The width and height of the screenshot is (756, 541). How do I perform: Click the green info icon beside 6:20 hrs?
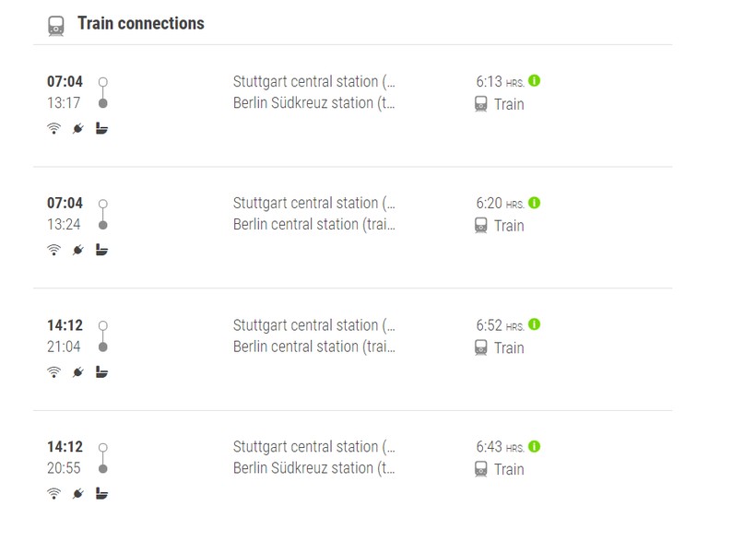[x=535, y=203]
